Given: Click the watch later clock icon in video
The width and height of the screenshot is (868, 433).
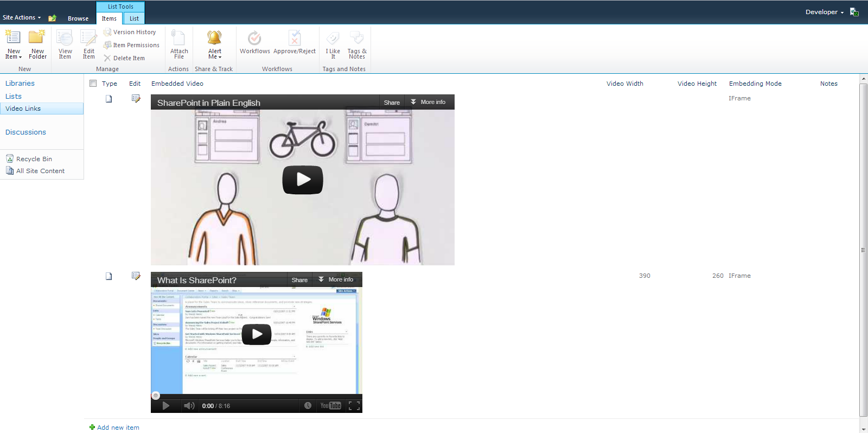Looking at the screenshot, I should click(308, 406).
